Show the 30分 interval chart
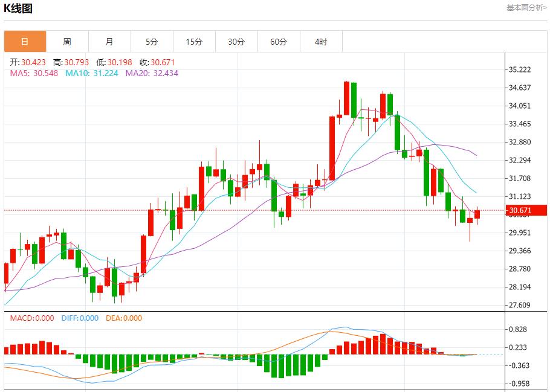Image resolution: width=550 pixels, height=392 pixels. (x=236, y=42)
